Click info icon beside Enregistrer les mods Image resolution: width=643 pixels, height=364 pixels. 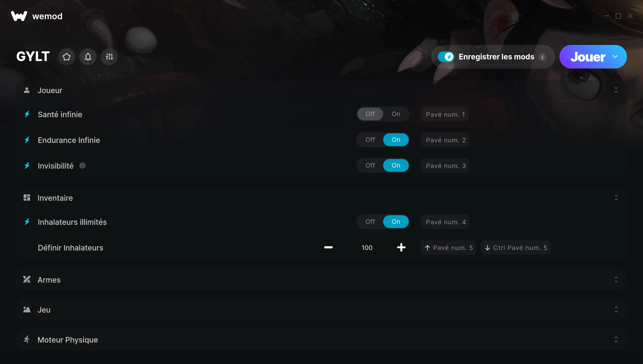coord(543,57)
